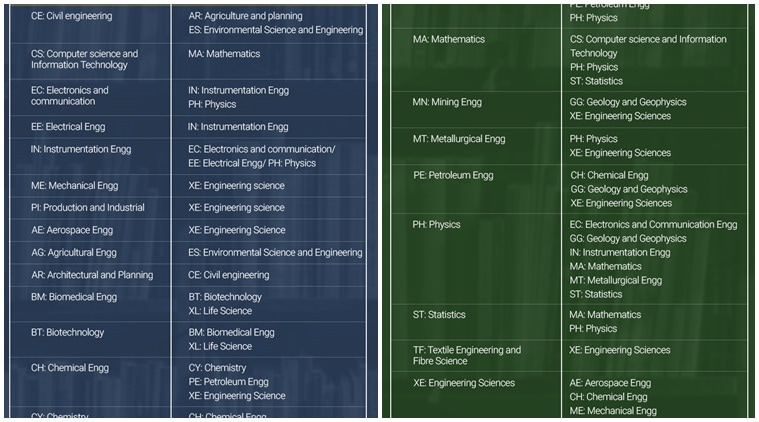This screenshot has width=759, height=422.
Task: Click the BM: Biomedical Engg row label
Action: pyautogui.click(x=74, y=297)
